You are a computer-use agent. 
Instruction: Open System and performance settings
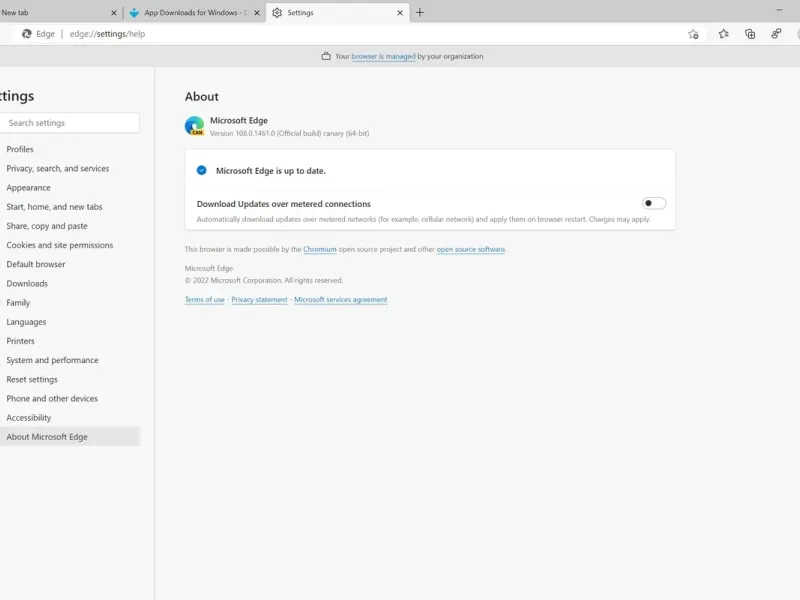click(x=52, y=360)
